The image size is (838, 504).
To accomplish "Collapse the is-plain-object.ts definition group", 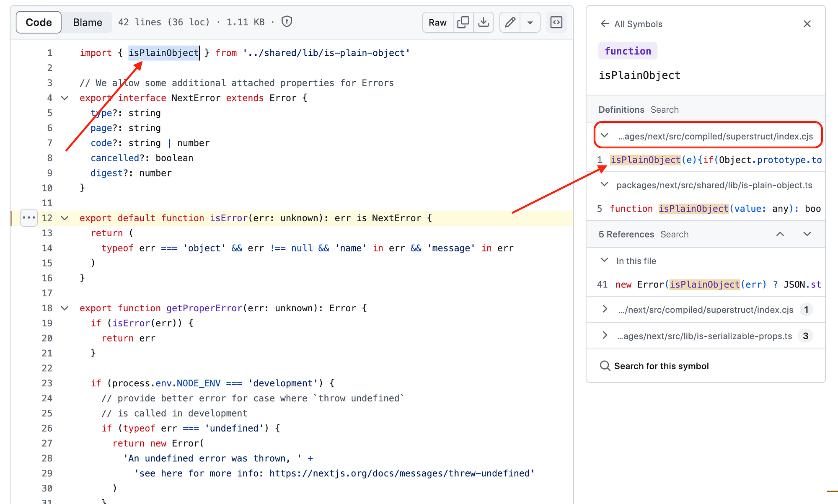I will pos(604,184).
